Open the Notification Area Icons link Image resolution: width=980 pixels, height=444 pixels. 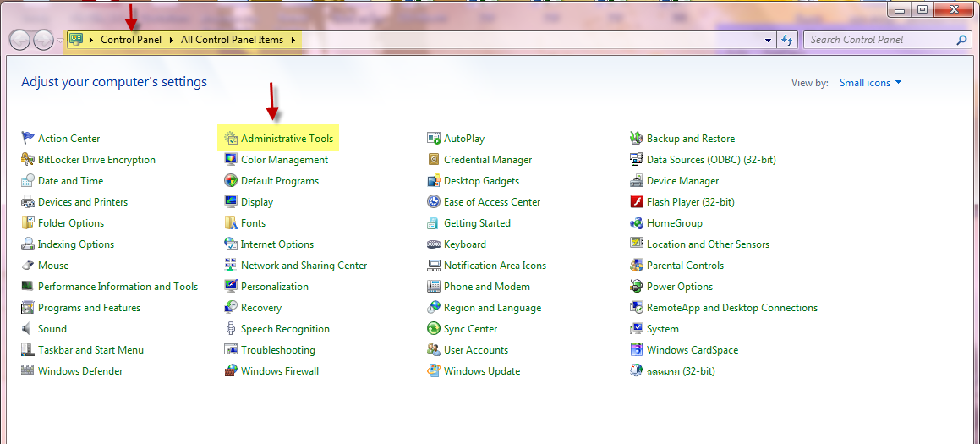pos(495,266)
